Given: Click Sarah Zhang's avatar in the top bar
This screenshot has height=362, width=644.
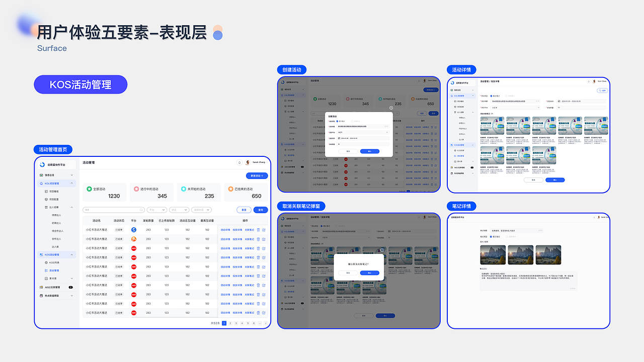Looking at the screenshot, I should point(248,163).
